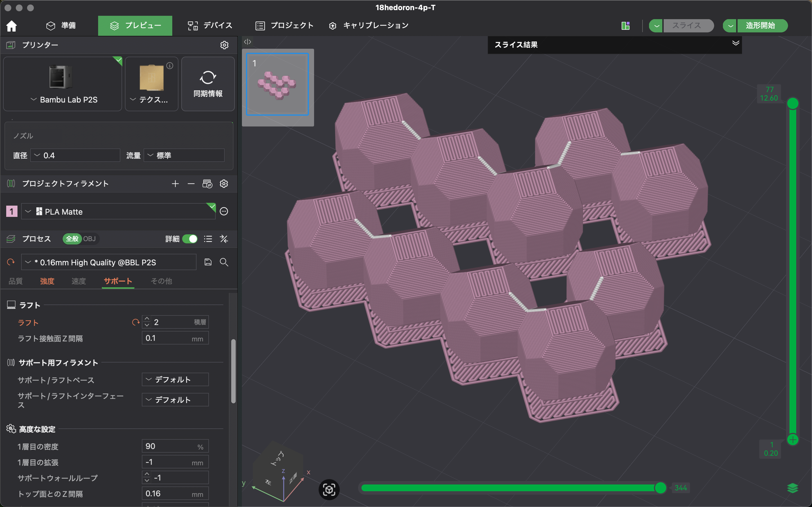Click the view reset cube icon
This screenshot has width=812, height=507.
tap(329, 490)
